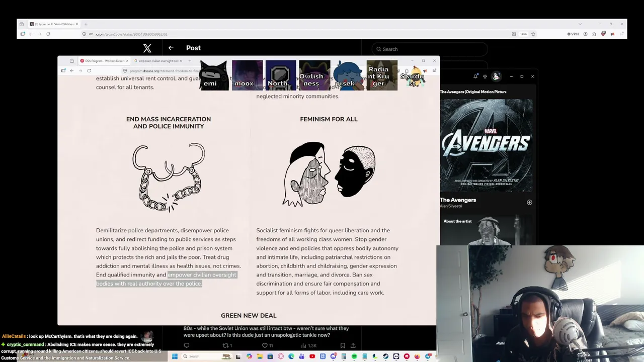Open Spotify notifications bell
Image resolution: width=644 pixels, height=362 pixels.
pyautogui.click(x=475, y=76)
